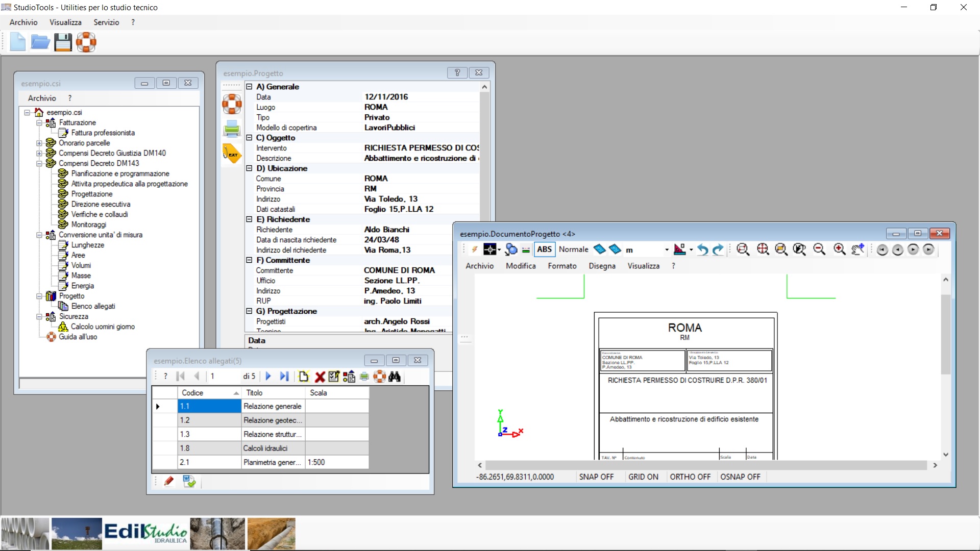Screen dimensions: 980x551
Task: Collapse the A) Generale section
Action: click(x=250, y=87)
